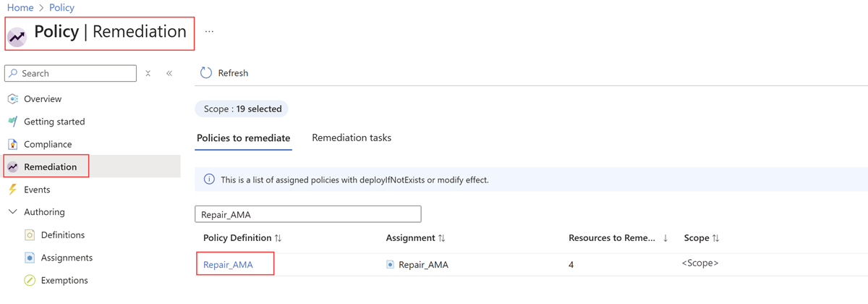The image size is (868, 304).
Task: Collapse the Authoring section chevron
Action: [12, 212]
